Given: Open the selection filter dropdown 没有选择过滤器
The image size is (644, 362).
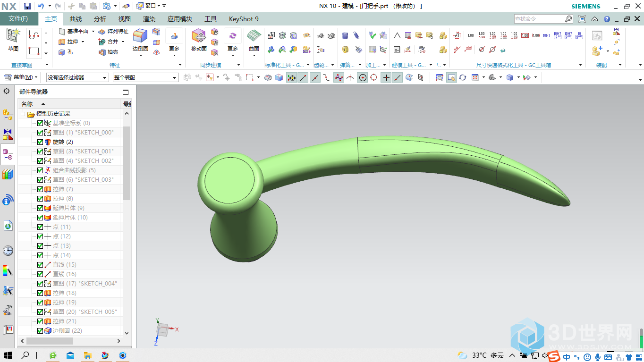Looking at the screenshot, I should coord(77,77).
